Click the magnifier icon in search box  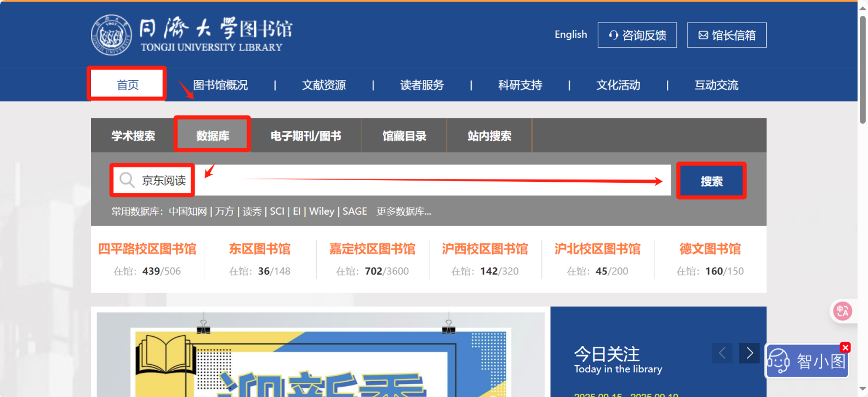[127, 180]
